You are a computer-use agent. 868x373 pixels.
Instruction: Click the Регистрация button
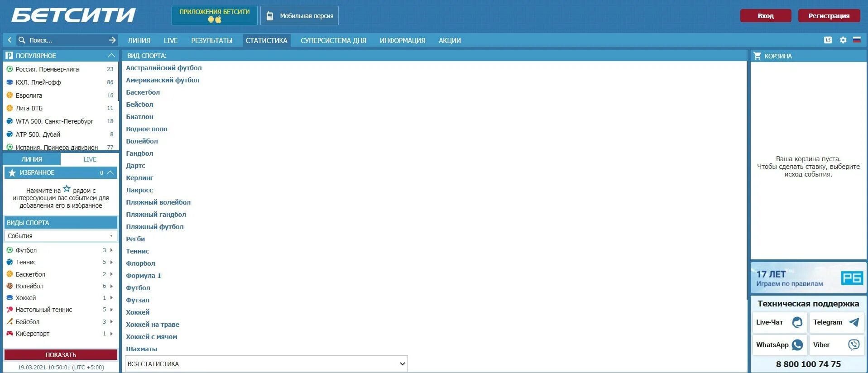point(829,15)
